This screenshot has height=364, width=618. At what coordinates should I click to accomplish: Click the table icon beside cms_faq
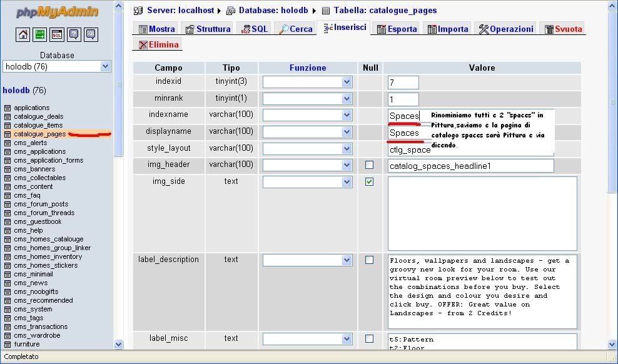coord(7,195)
